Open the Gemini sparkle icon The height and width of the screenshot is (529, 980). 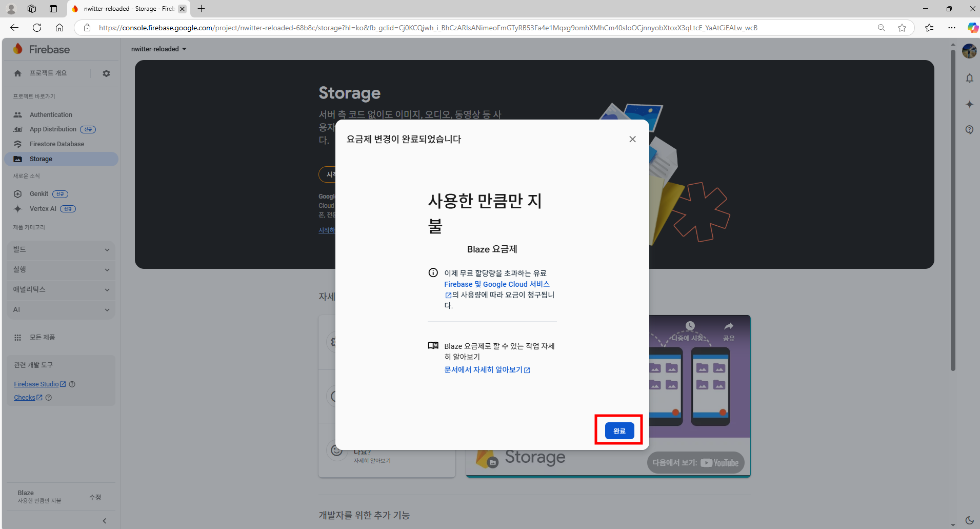pos(969,104)
